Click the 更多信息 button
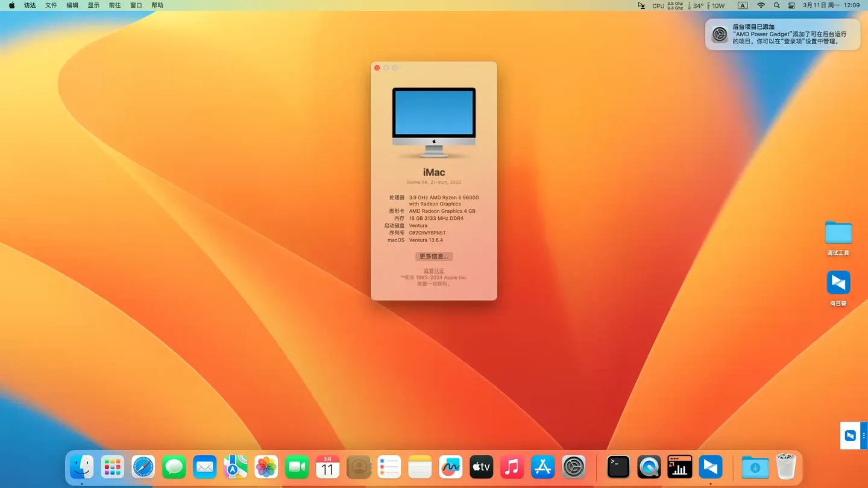 pos(433,256)
